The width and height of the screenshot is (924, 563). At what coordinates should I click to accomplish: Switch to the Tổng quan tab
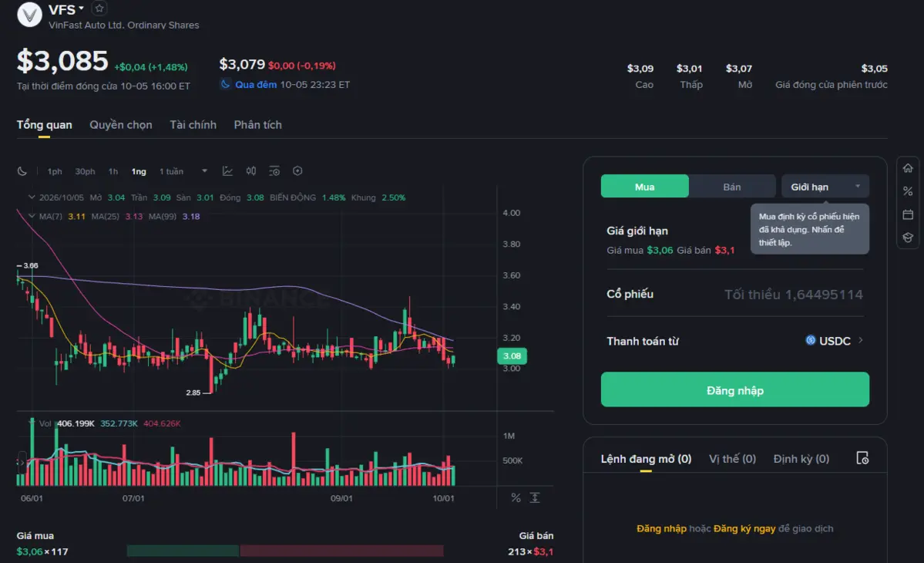coord(44,125)
